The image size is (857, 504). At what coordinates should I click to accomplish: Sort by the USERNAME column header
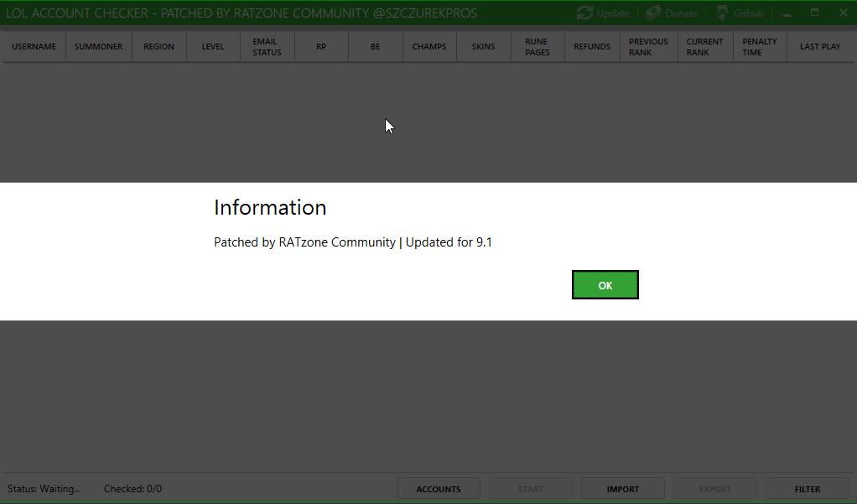click(x=34, y=47)
